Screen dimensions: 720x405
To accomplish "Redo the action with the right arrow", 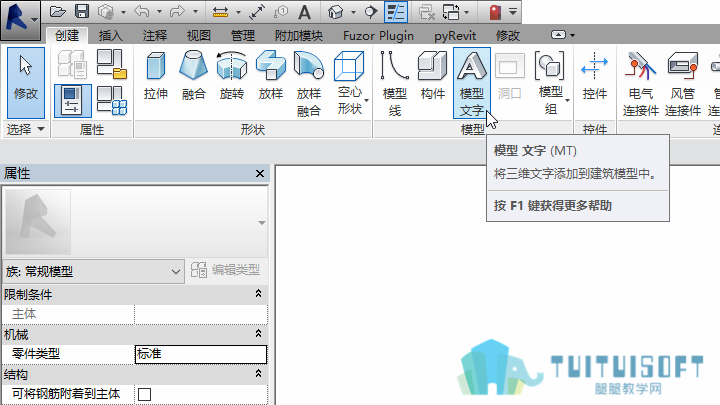I will [x=177, y=11].
